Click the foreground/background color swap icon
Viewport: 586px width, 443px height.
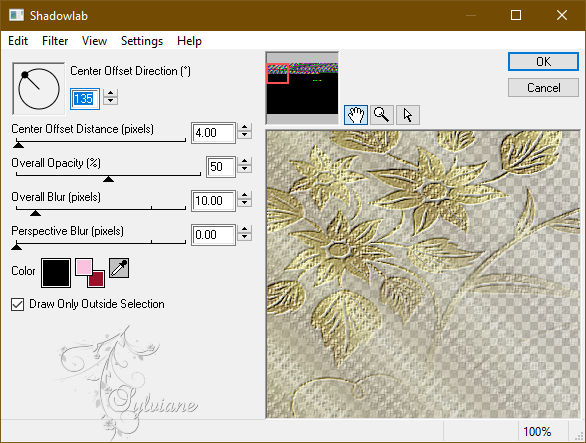point(90,273)
